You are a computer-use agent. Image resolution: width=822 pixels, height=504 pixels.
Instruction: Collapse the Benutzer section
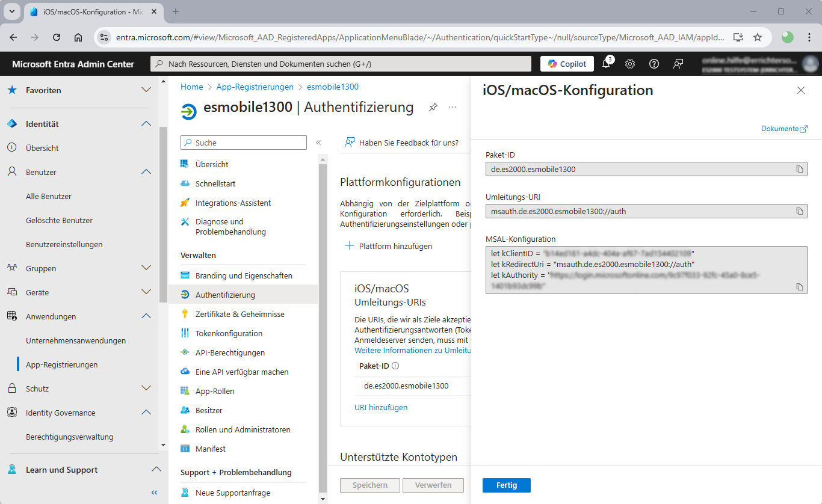point(146,172)
